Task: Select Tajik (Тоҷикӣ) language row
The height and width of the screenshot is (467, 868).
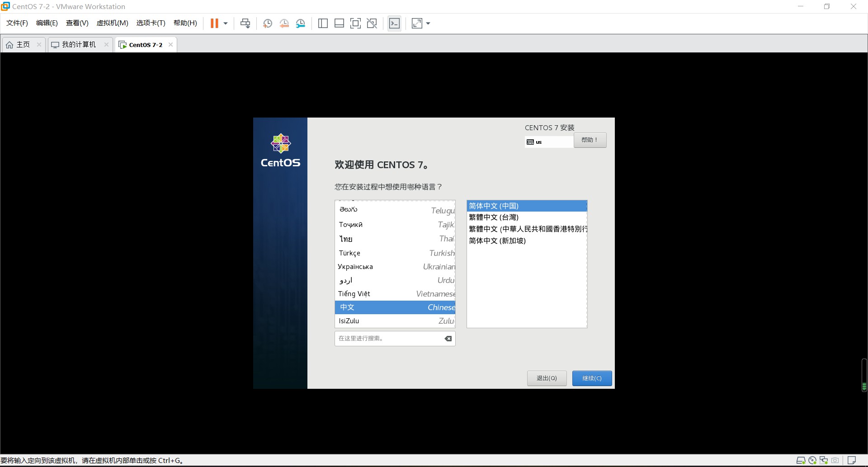Action: 395,225
